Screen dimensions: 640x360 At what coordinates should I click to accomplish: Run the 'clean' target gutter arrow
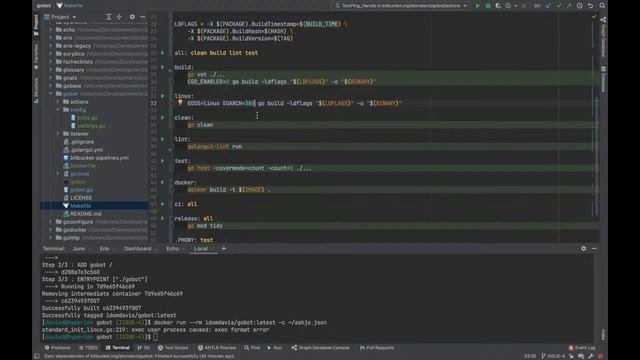click(x=162, y=118)
